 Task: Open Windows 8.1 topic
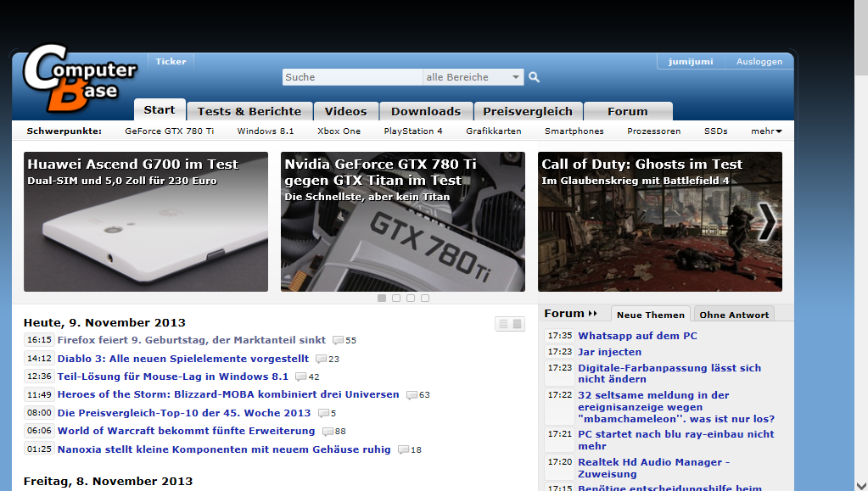point(266,131)
